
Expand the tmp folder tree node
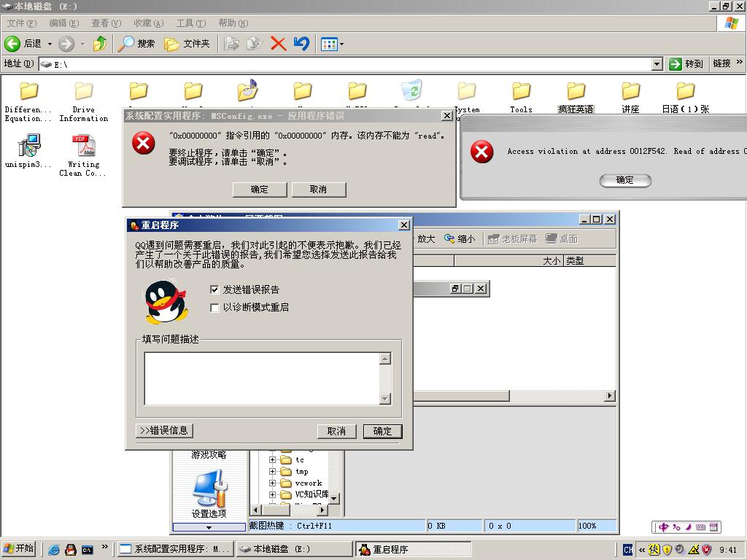[273, 472]
